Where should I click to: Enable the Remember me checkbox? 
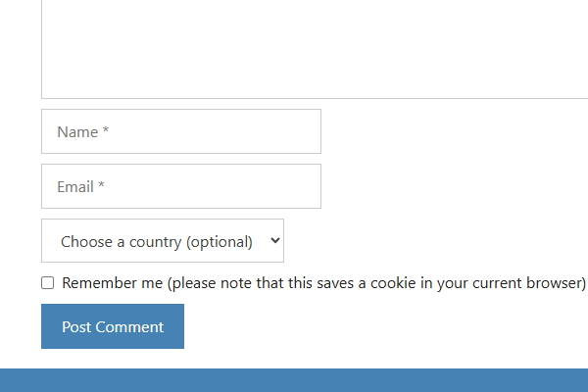click(x=48, y=283)
